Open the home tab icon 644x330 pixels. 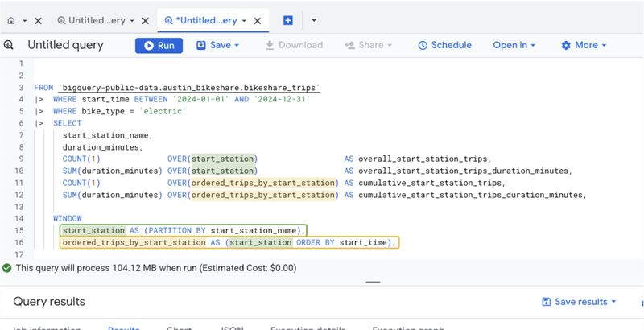(11, 20)
